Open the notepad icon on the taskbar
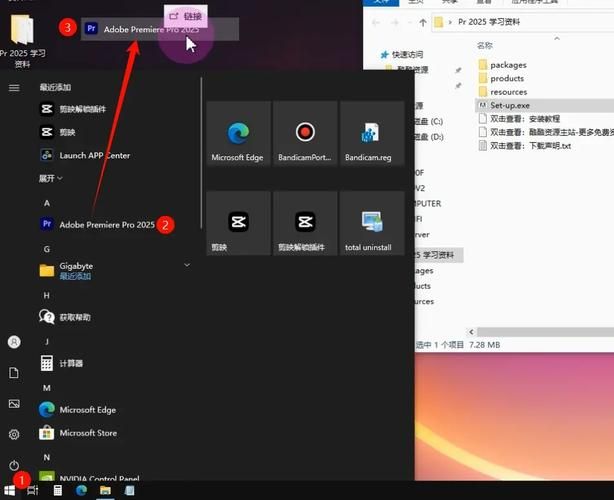 tap(129, 490)
